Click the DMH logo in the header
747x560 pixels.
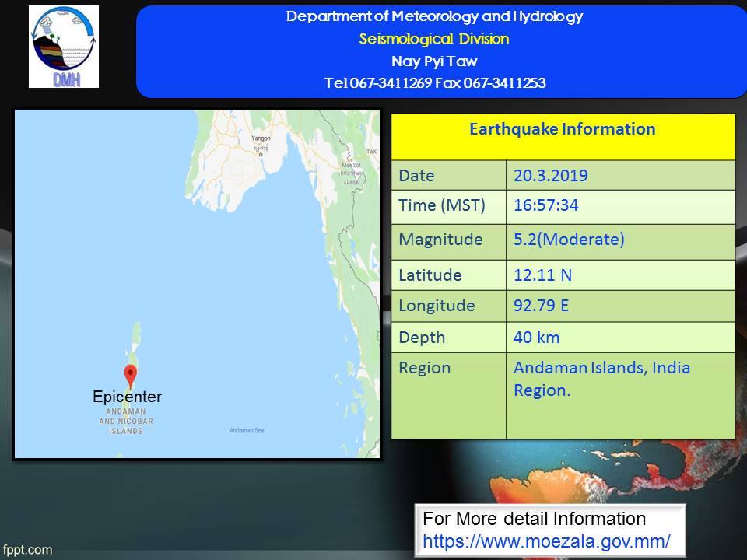point(64,47)
